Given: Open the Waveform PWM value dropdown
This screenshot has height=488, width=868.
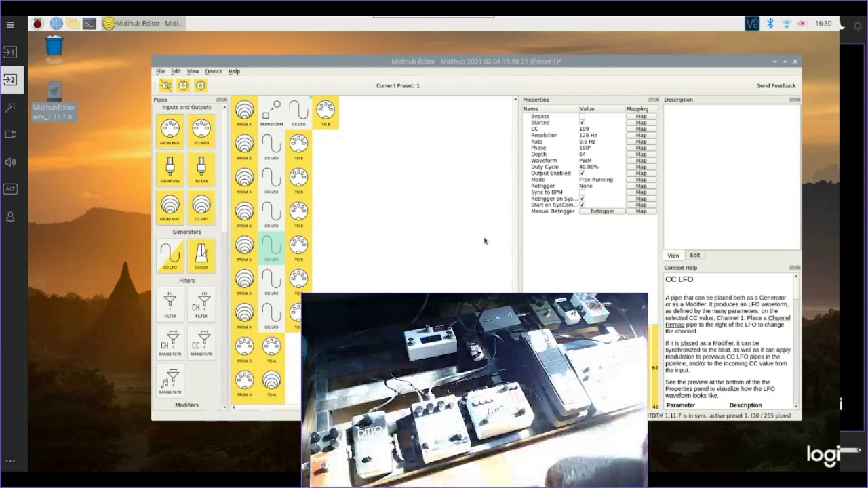Looking at the screenshot, I should coord(601,161).
